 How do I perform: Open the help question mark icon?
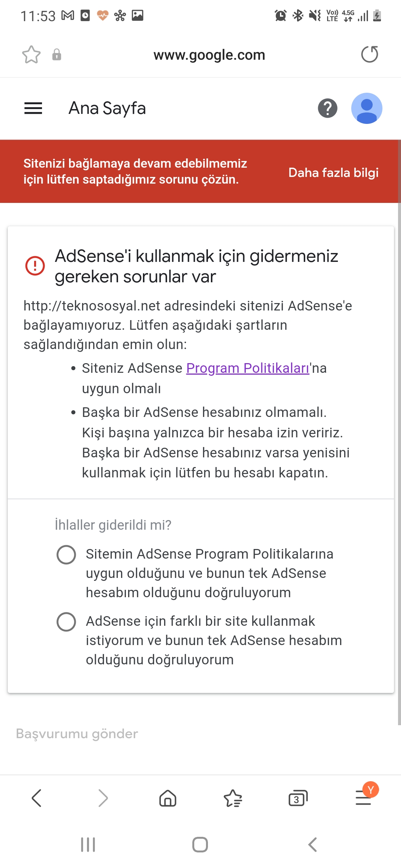tap(327, 108)
